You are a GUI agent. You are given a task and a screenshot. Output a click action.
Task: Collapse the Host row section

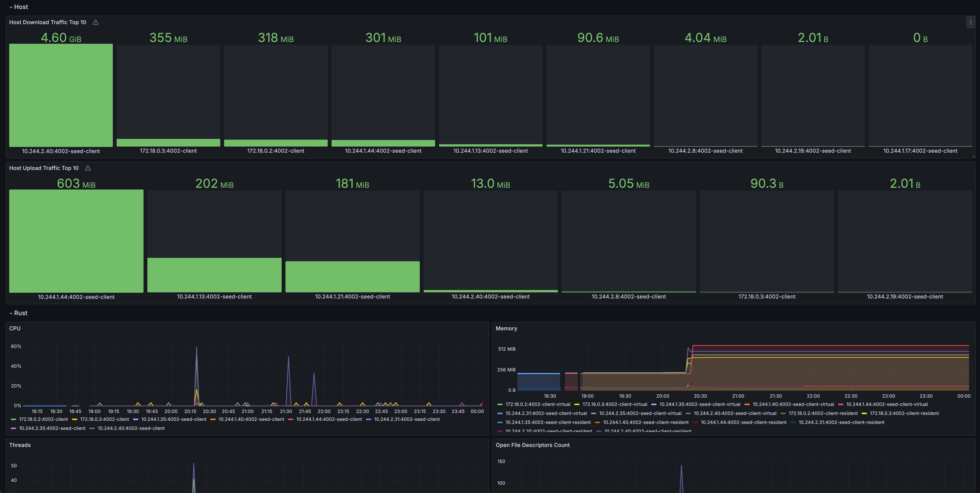coord(21,7)
